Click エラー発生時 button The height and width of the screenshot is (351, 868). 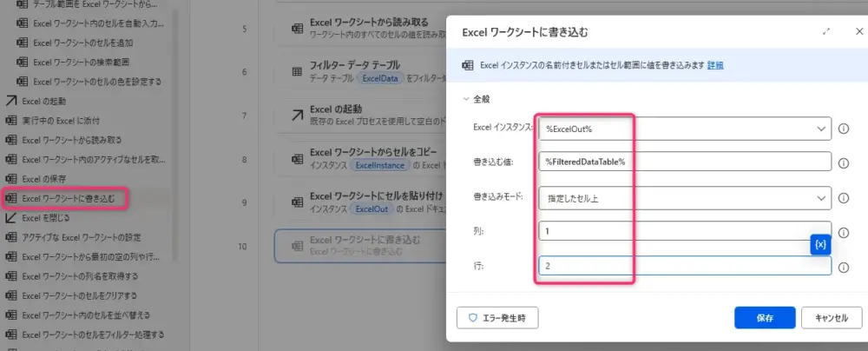click(497, 318)
